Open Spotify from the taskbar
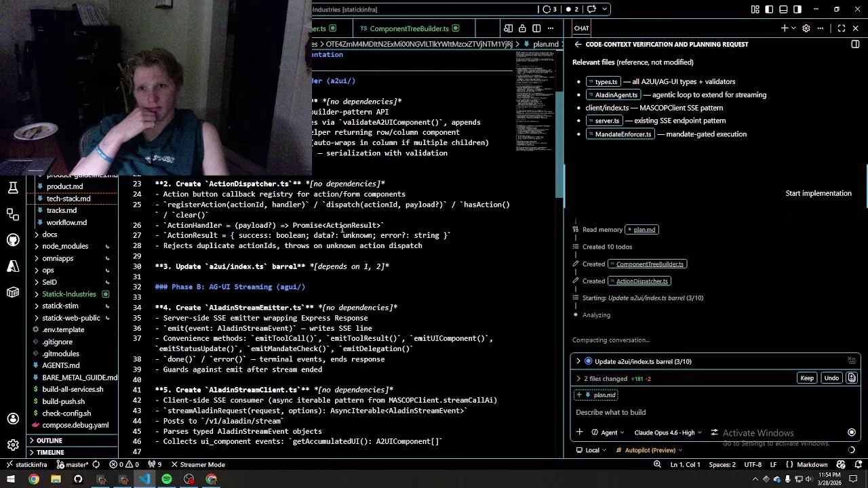 [167, 479]
